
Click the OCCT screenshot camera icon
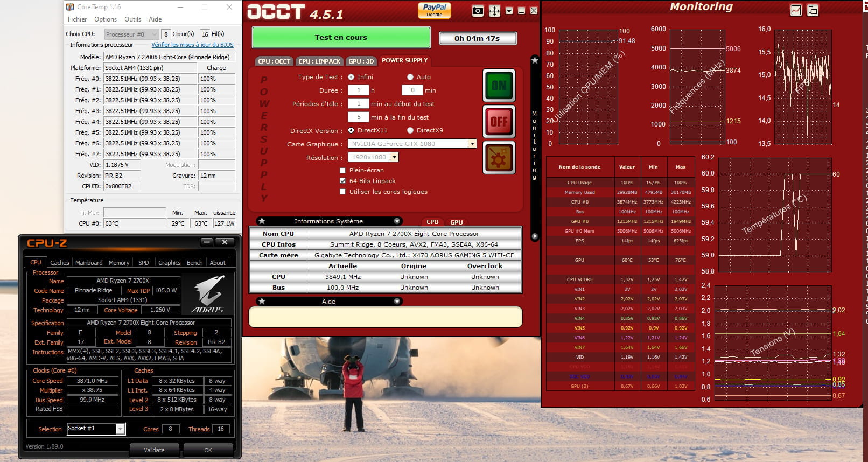pyautogui.click(x=478, y=11)
